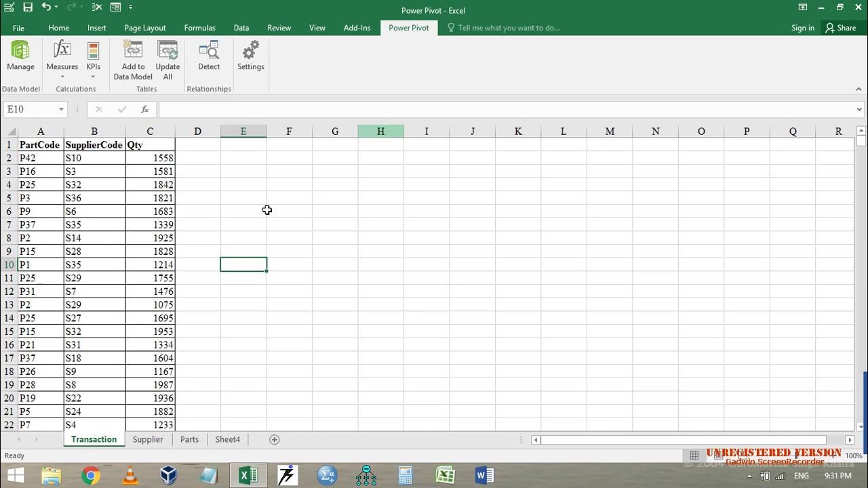This screenshot has width=868, height=488.
Task: Select column D header
Action: click(x=197, y=131)
